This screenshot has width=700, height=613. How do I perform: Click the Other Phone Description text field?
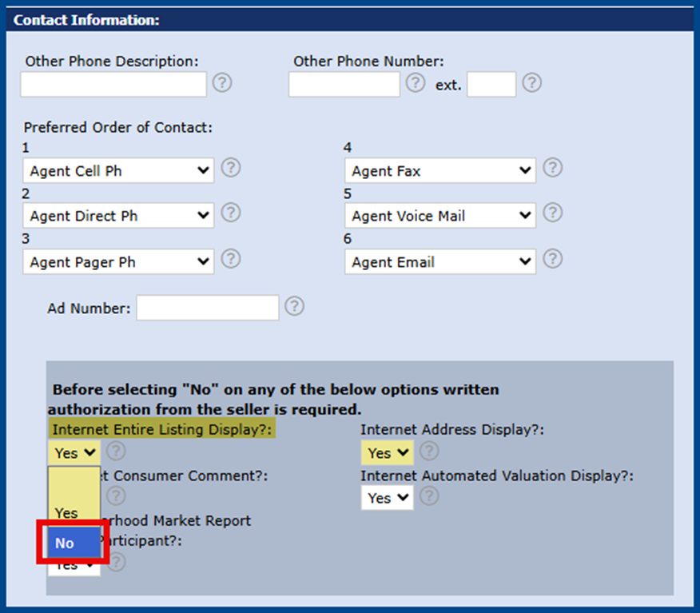pos(113,85)
